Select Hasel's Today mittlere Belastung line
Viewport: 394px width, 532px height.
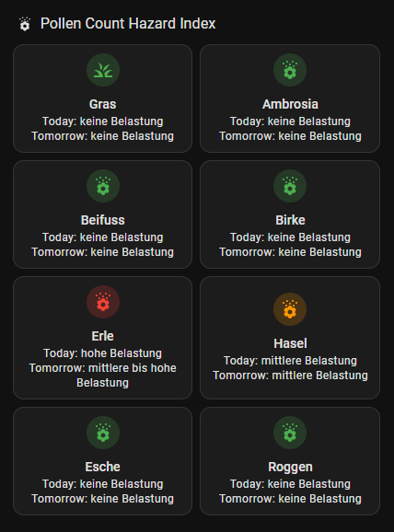click(290, 361)
